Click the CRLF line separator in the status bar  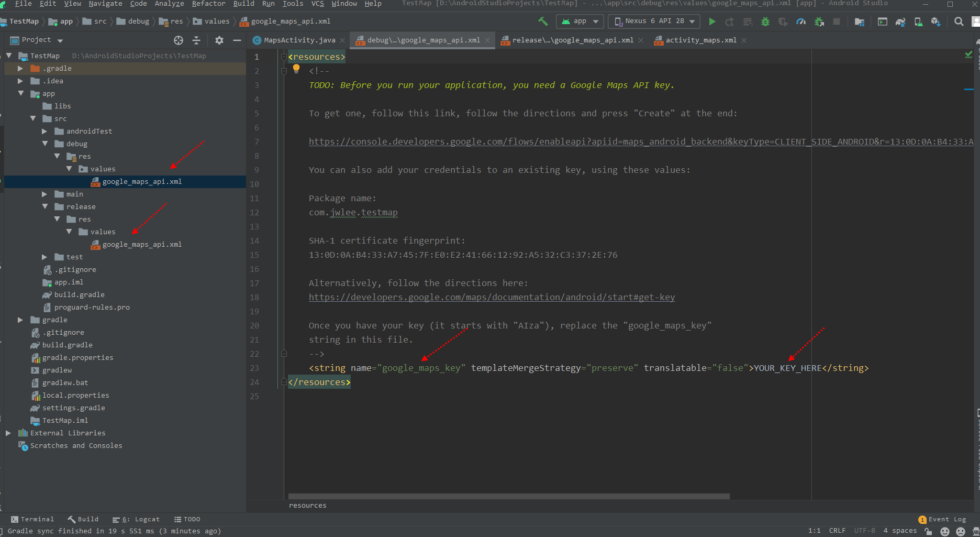[837, 531]
